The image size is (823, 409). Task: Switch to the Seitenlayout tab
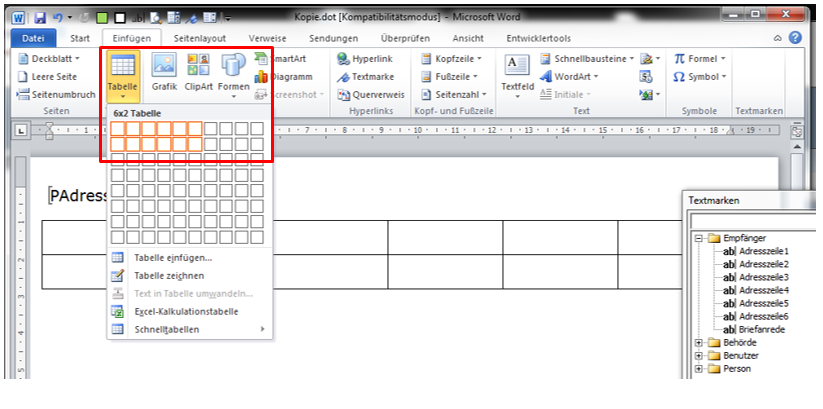pyautogui.click(x=200, y=38)
